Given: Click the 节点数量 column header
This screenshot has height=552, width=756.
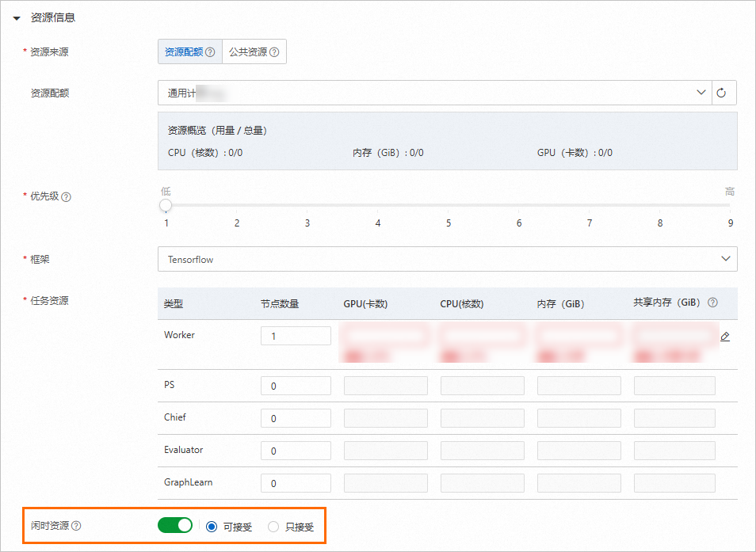Looking at the screenshot, I should [280, 304].
